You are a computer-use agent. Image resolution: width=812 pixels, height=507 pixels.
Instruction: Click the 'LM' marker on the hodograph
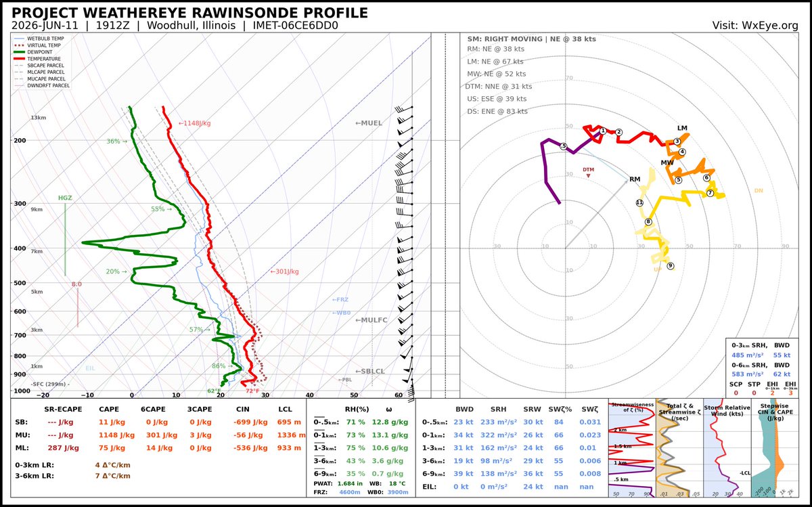point(682,128)
